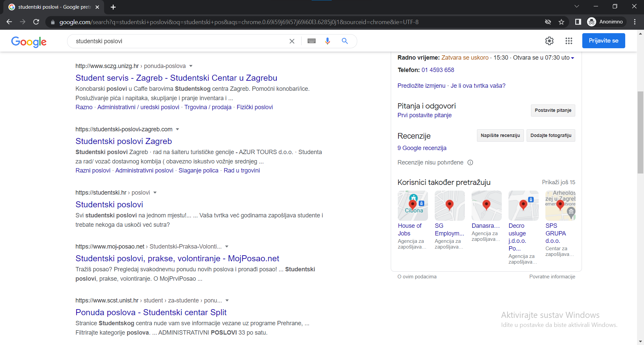
Task: Open Google settings gear
Action: (x=549, y=41)
